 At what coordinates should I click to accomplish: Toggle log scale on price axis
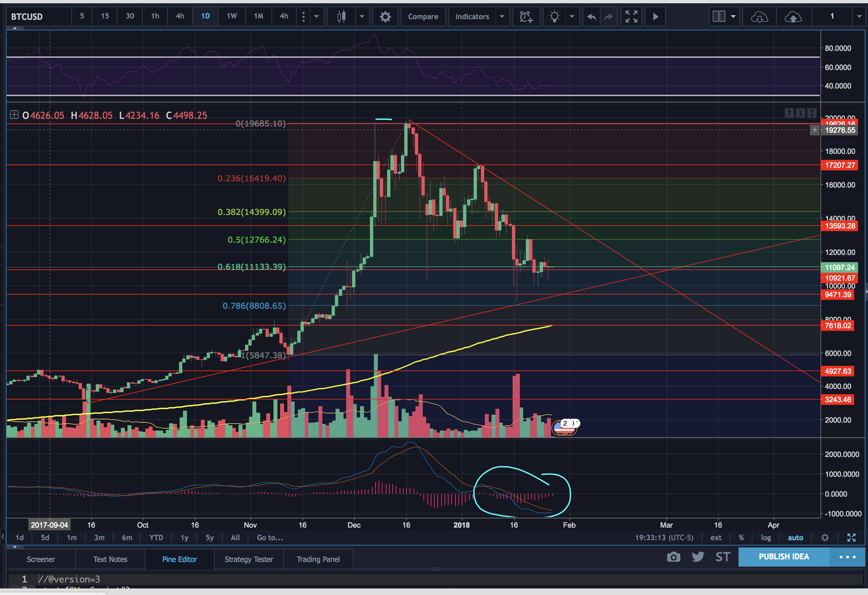click(x=766, y=538)
